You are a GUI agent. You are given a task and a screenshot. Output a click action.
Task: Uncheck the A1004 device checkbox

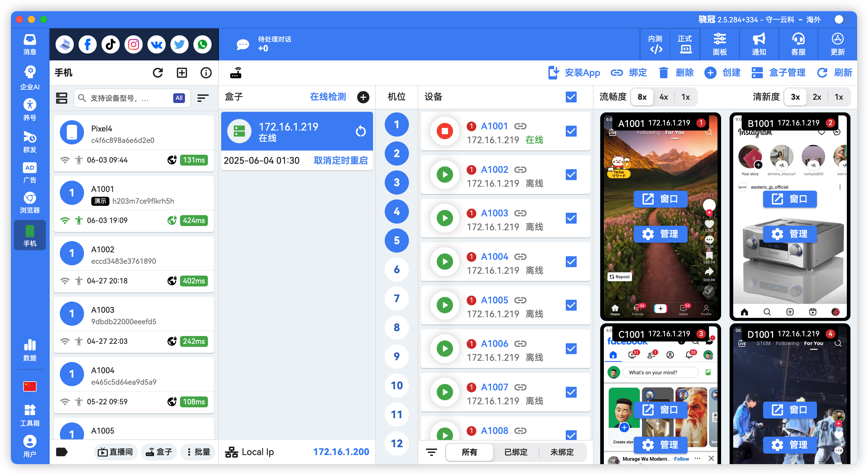pos(571,261)
